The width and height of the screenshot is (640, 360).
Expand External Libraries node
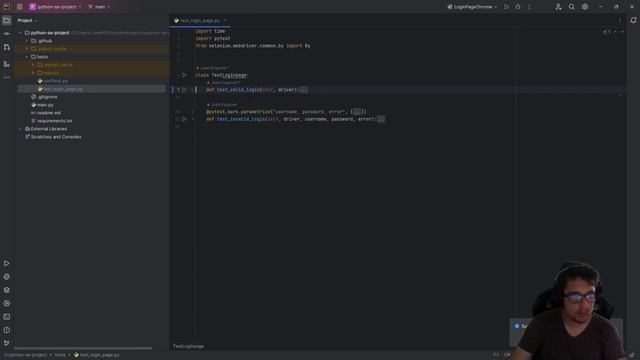pos(20,129)
